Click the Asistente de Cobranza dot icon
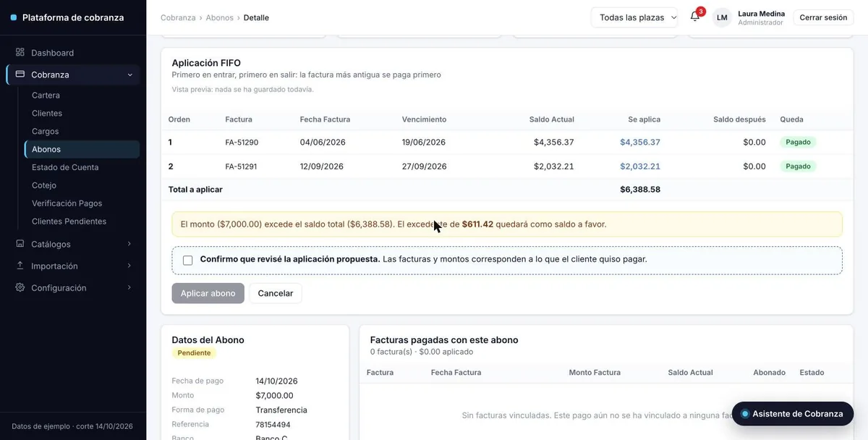This screenshot has width=868, height=440. coord(745,414)
